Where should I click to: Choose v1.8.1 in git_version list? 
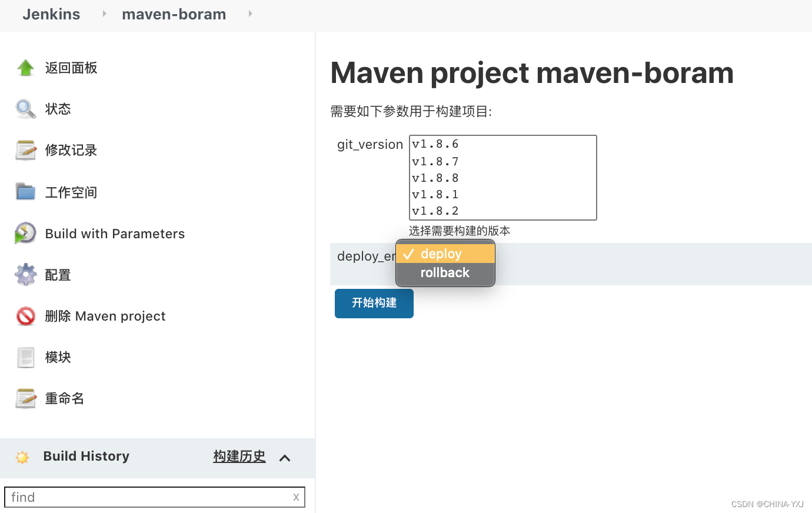[x=503, y=194]
